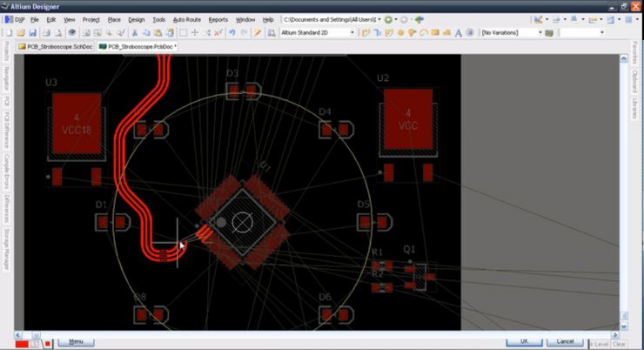Click the Interactively route connections icon
This screenshot has width=644, height=350.
click(366, 32)
